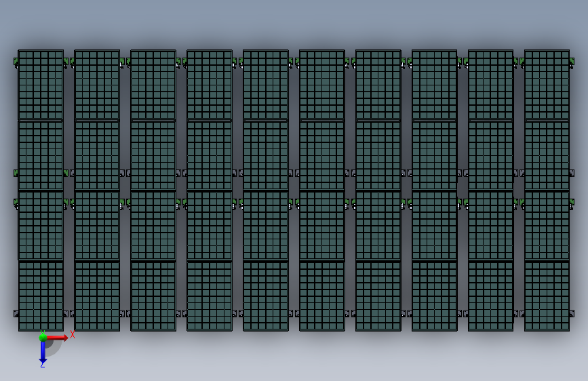Click the blue "Z" label below the triad
Screen dimensions: 588x381
coord(42,365)
